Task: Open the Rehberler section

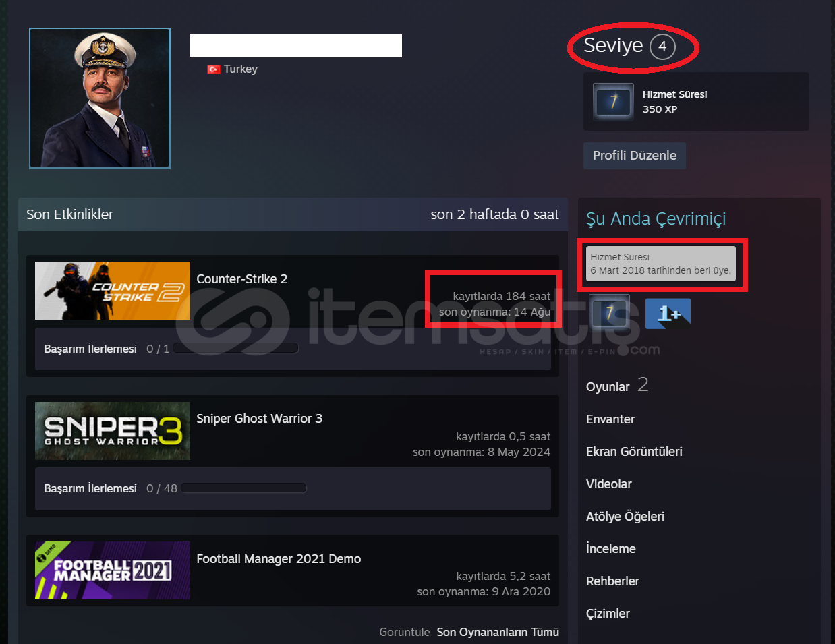Action: click(x=612, y=581)
